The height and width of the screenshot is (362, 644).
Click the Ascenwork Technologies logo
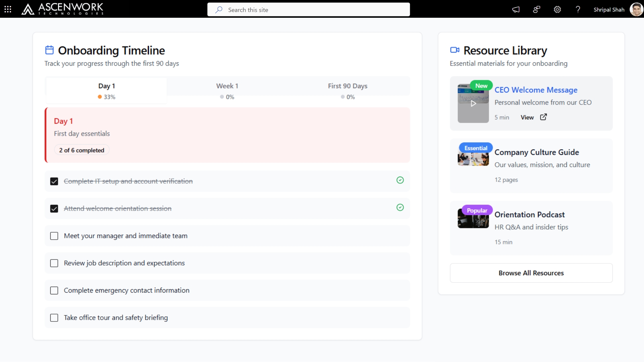click(x=62, y=9)
